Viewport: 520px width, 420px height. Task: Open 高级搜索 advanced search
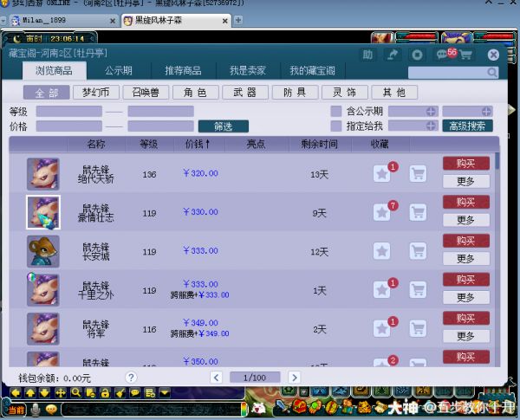pos(467,126)
